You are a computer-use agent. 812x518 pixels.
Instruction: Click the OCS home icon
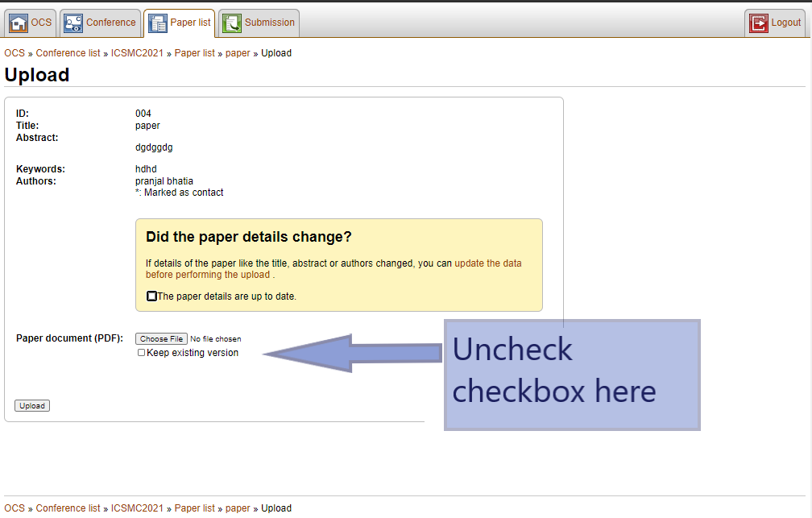(19, 23)
